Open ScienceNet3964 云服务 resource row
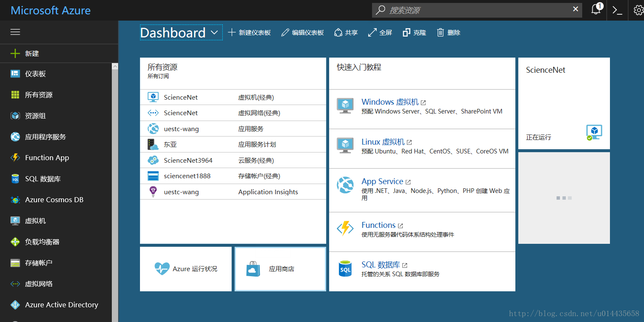Viewport: 644px width, 322px height. (x=233, y=160)
